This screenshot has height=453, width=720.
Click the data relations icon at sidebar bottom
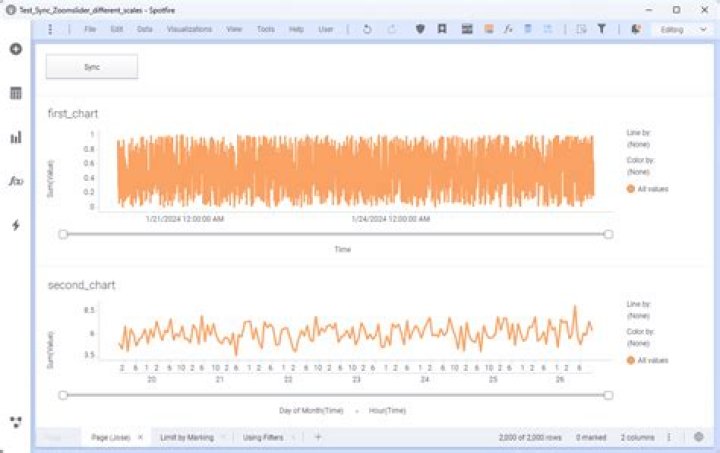pyautogui.click(x=16, y=422)
